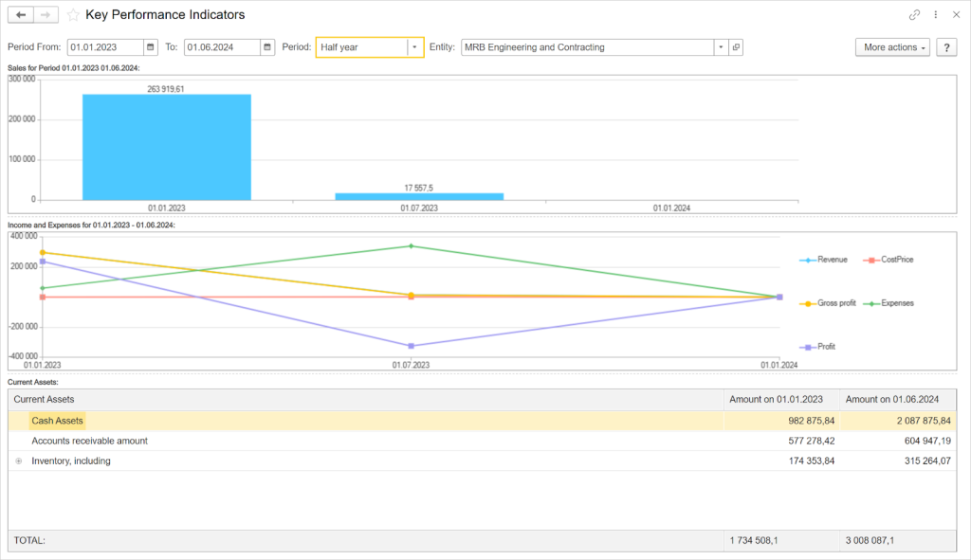Screen dimensions: 971x560
Task: Click the 604 947,19 receivables cell
Action: point(898,442)
